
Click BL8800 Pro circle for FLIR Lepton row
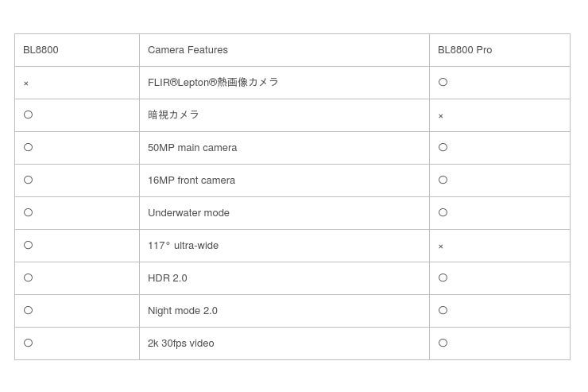pyautogui.click(x=443, y=82)
